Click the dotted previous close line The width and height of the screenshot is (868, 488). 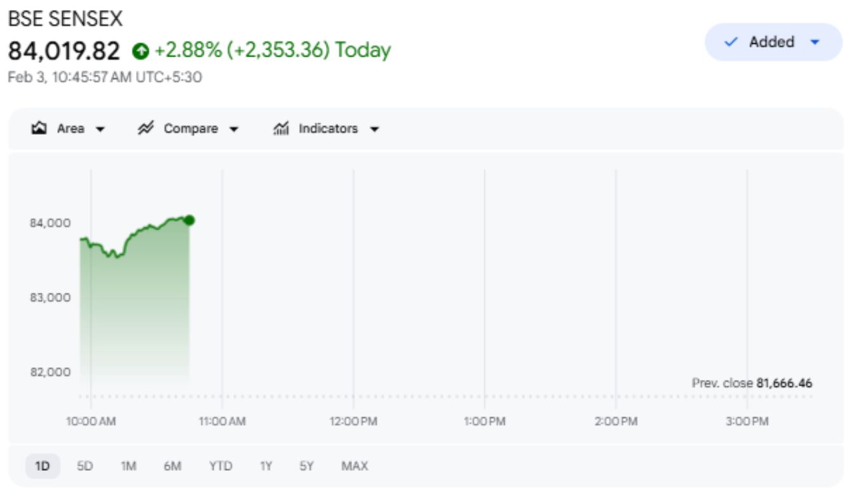click(x=445, y=395)
